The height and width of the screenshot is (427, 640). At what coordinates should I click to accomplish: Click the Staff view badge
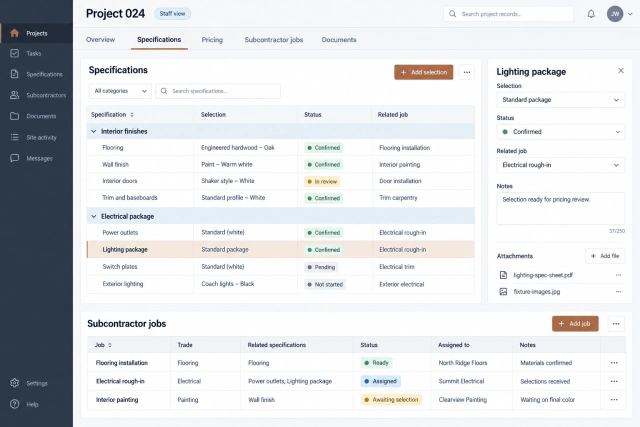point(172,13)
